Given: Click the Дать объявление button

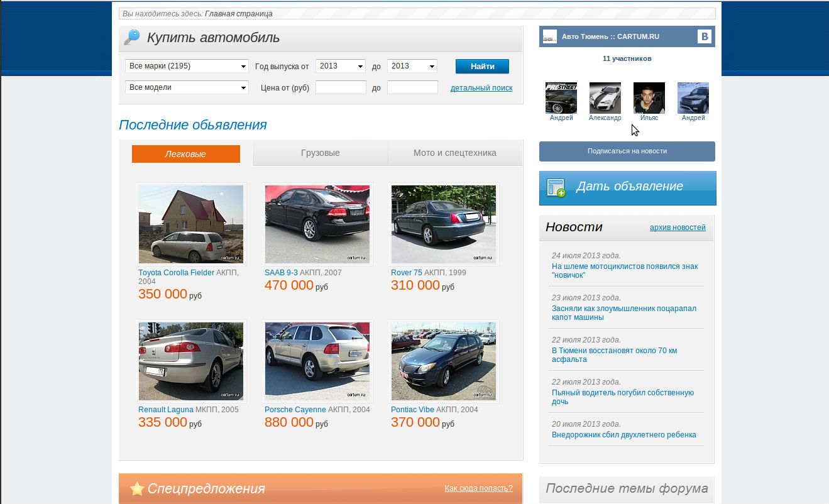Looking at the screenshot, I should coord(627,188).
